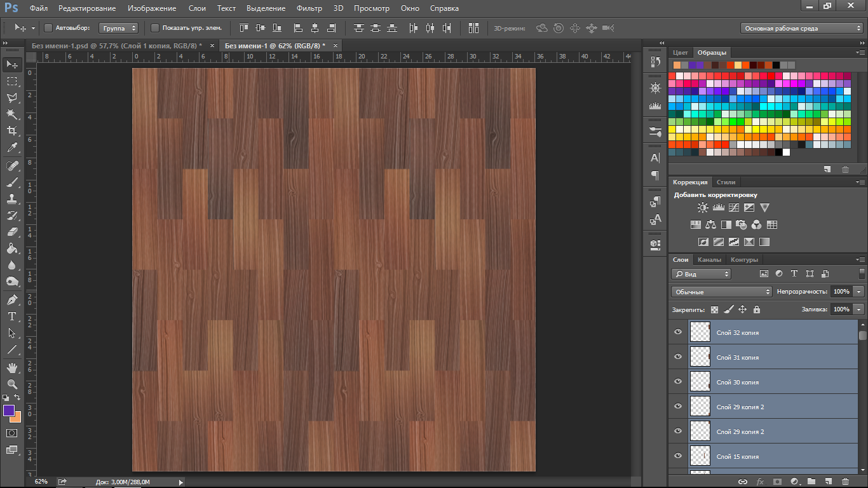The image size is (868, 488).
Task: Click the zoom percentage field 62%
Action: pyautogui.click(x=41, y=482)
